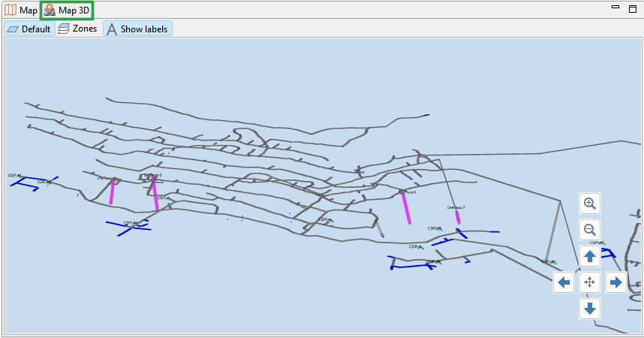Pan the map right with the arrow
This screenshot has width=644, height=338.
tap(615, 282)
